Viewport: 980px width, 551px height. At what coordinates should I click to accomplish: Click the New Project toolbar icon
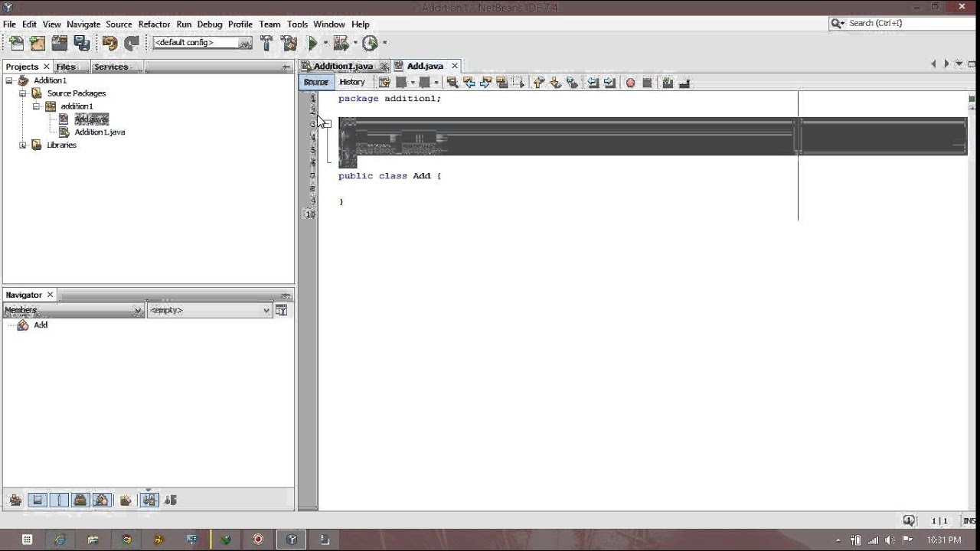(x=38, y=44)
